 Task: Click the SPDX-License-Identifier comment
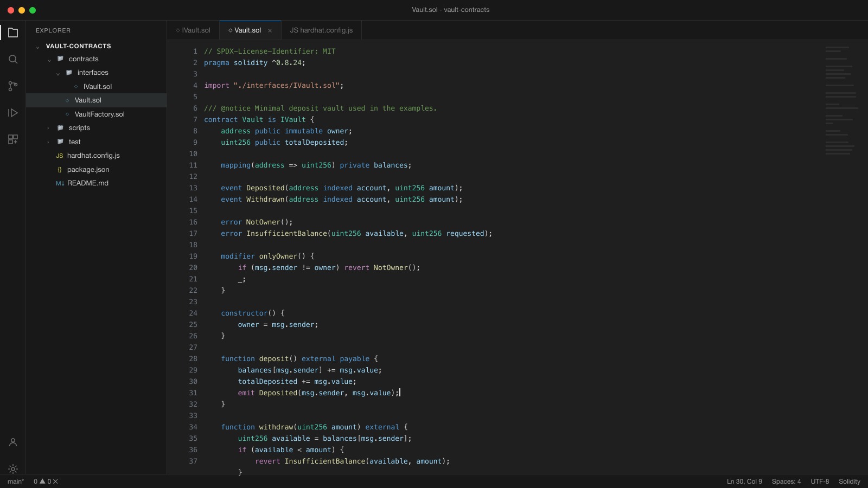270,51
